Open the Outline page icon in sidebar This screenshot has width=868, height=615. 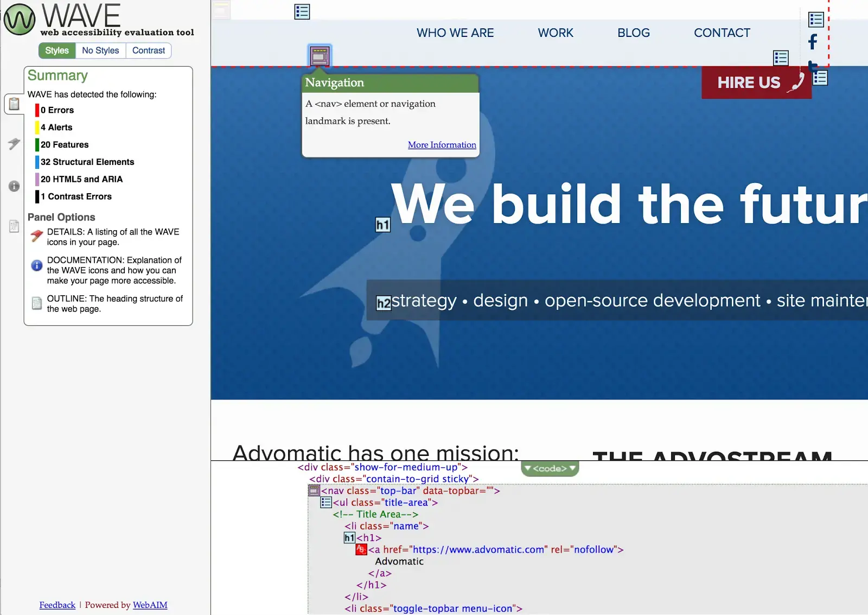[14, 226]
